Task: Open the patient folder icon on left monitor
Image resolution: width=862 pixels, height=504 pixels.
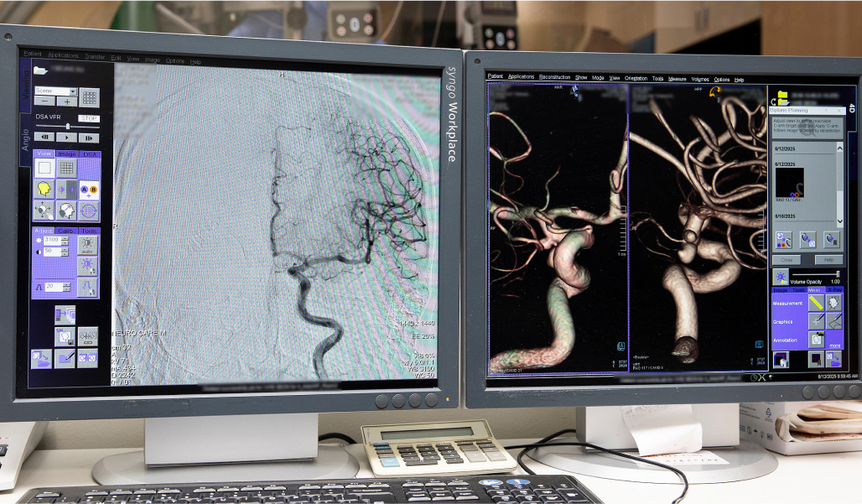Action: [x=41, y=70]
